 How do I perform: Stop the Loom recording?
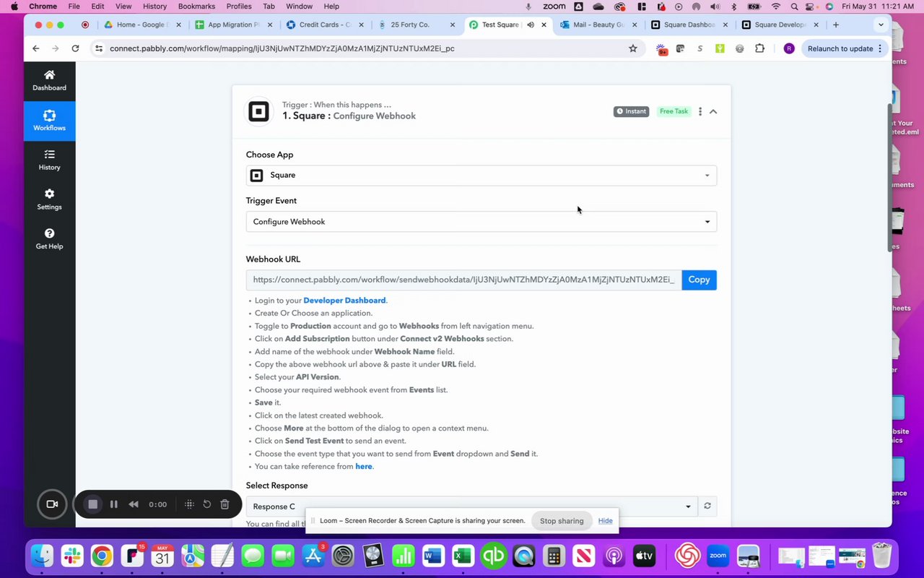point(92,504)
